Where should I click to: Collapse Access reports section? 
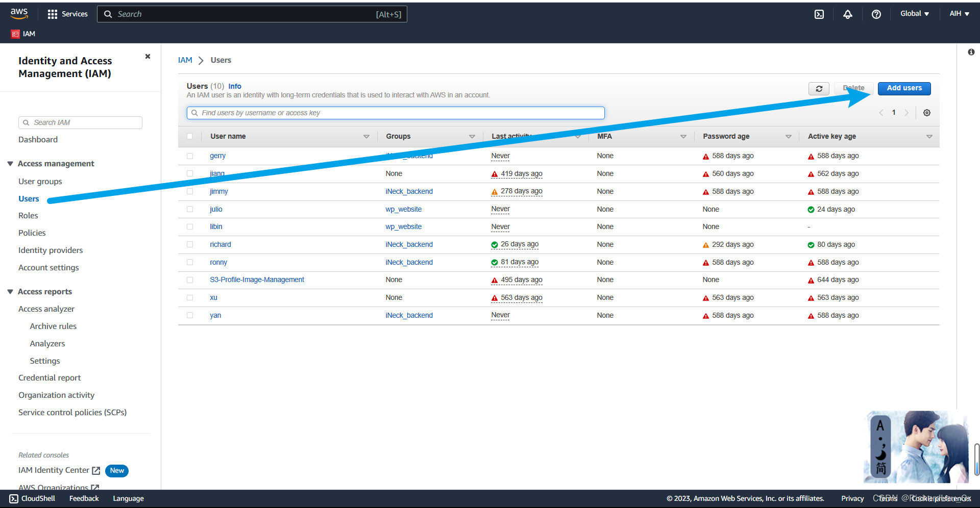pyautogui.click(x=10, y=292)
